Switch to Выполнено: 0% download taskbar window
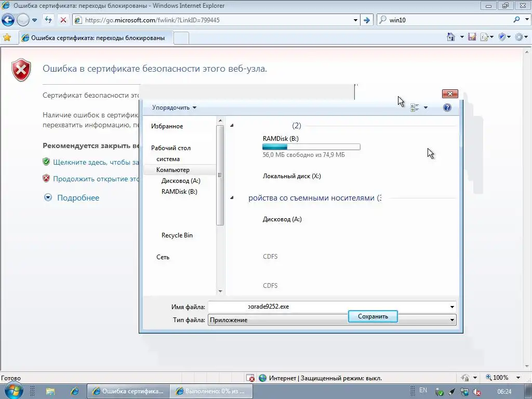 click(x=211, y=391)
